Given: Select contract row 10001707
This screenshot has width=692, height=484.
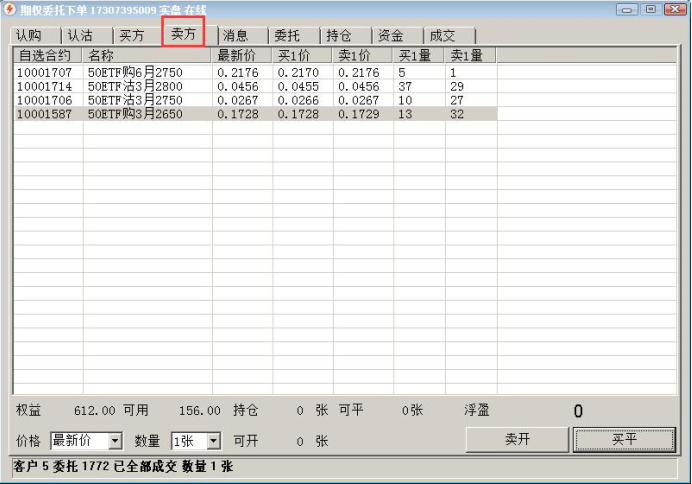Looking at the screenshot, I should point(44,73).
